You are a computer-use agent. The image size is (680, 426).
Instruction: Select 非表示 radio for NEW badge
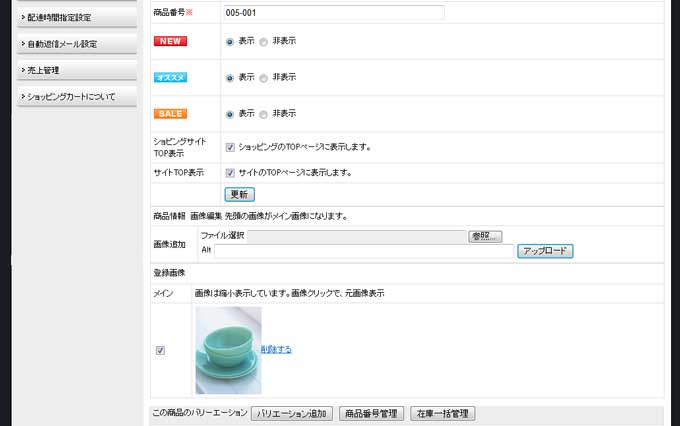click(263, 42)
